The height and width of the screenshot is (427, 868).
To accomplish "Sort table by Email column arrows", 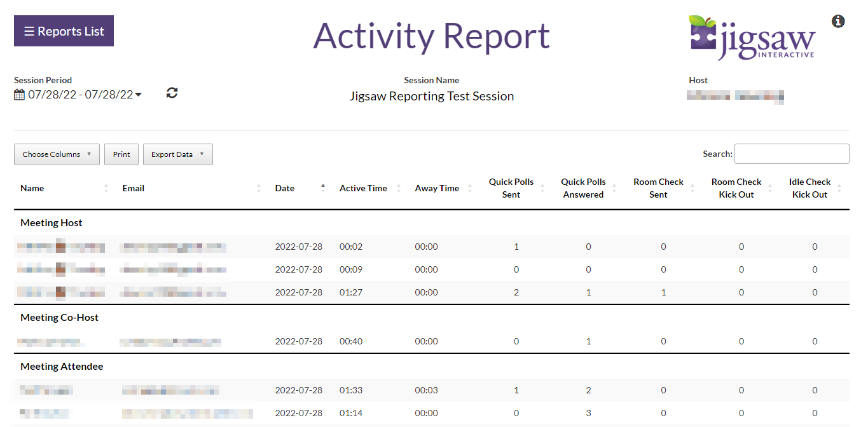I will (259, 188).
